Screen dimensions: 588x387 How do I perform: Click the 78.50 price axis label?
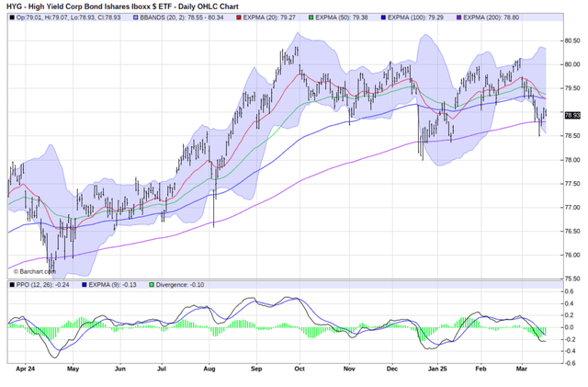pyautogui.click(x=572, y=136)
